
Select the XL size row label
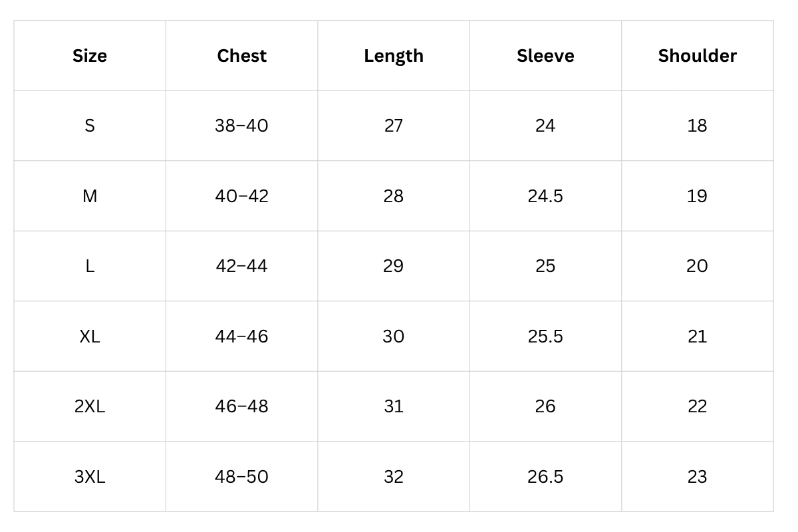pyautogui.click(x=90, y=336)
